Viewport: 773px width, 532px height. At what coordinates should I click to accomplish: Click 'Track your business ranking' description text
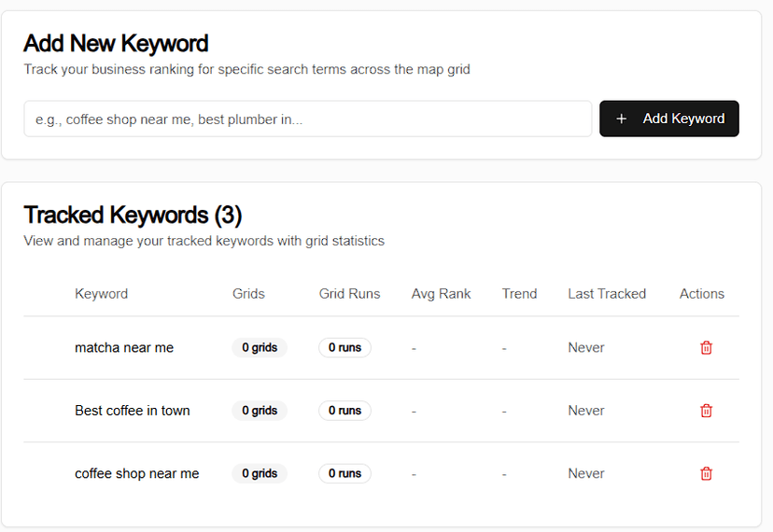247,69
